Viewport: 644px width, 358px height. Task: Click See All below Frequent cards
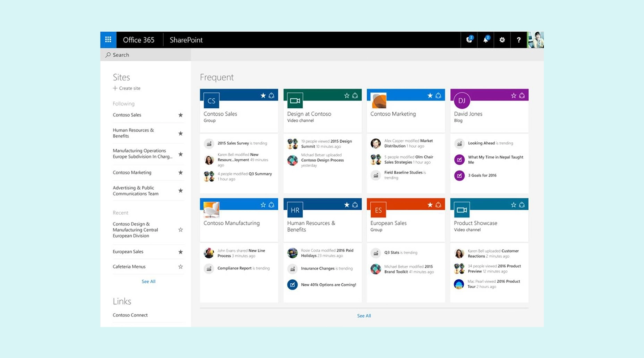coord(364,316)
